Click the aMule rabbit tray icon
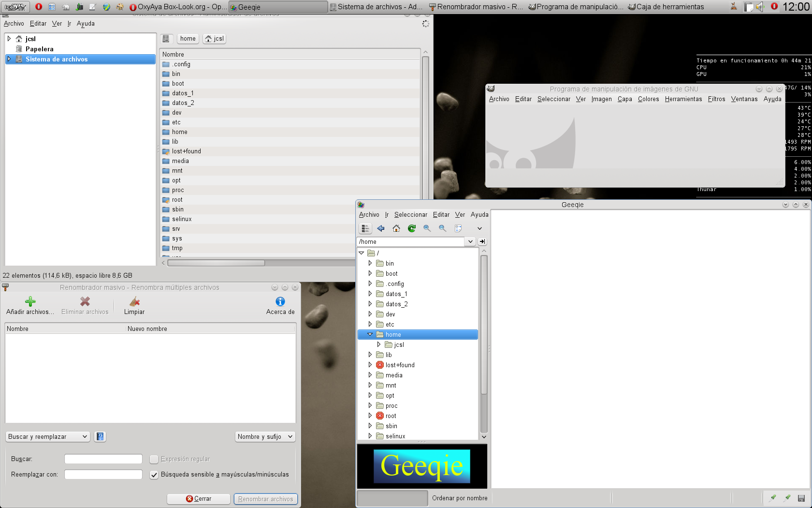 pyautogui.click(x=734, y=7)
